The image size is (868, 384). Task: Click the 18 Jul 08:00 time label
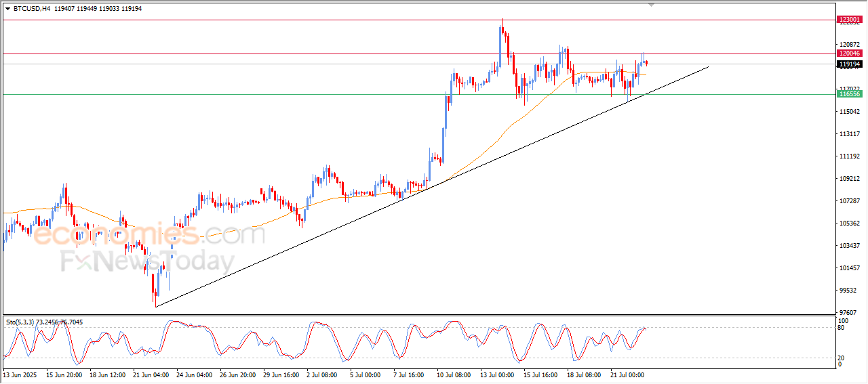click(585, 374)
